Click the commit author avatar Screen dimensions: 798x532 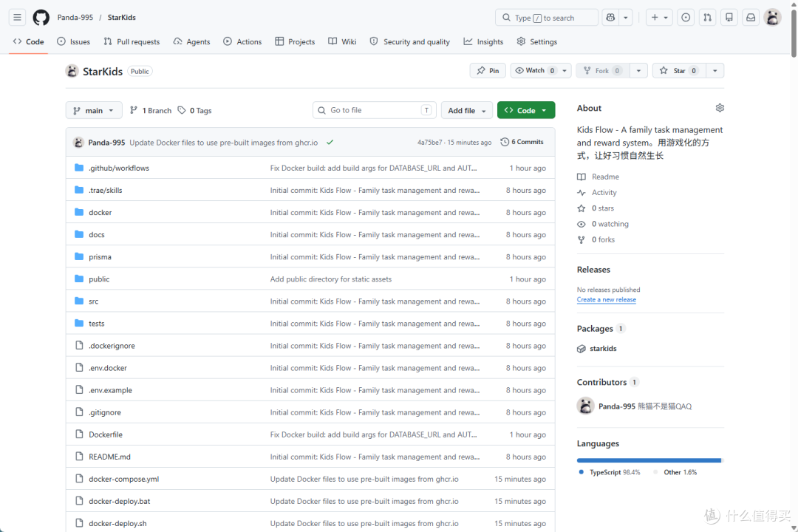78,143
